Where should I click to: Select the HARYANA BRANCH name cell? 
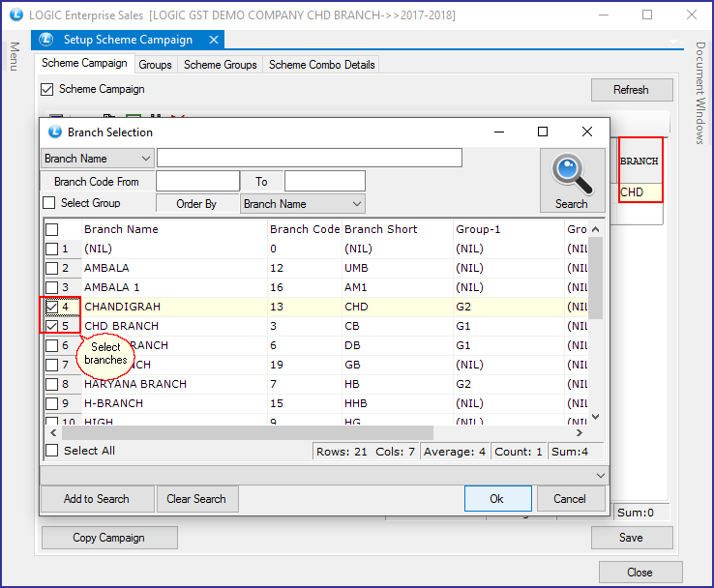pyautogui.click(x=174, y=384)
